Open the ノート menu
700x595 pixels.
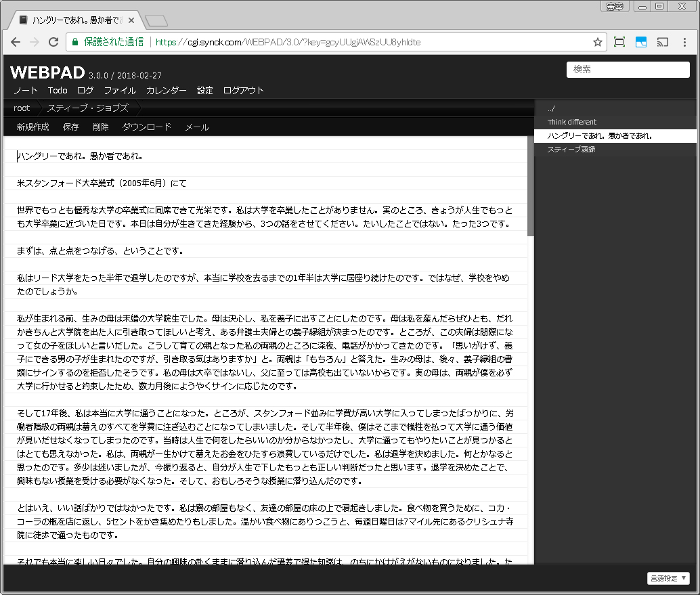[26, 90]
